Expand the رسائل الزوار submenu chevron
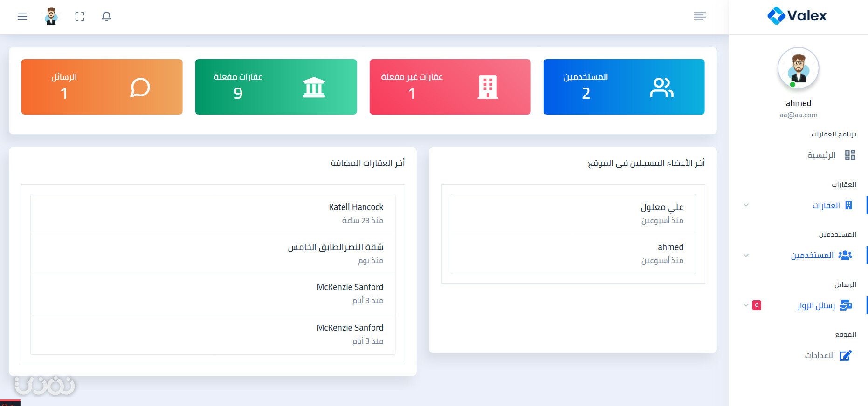 click(x=746, y=305)
